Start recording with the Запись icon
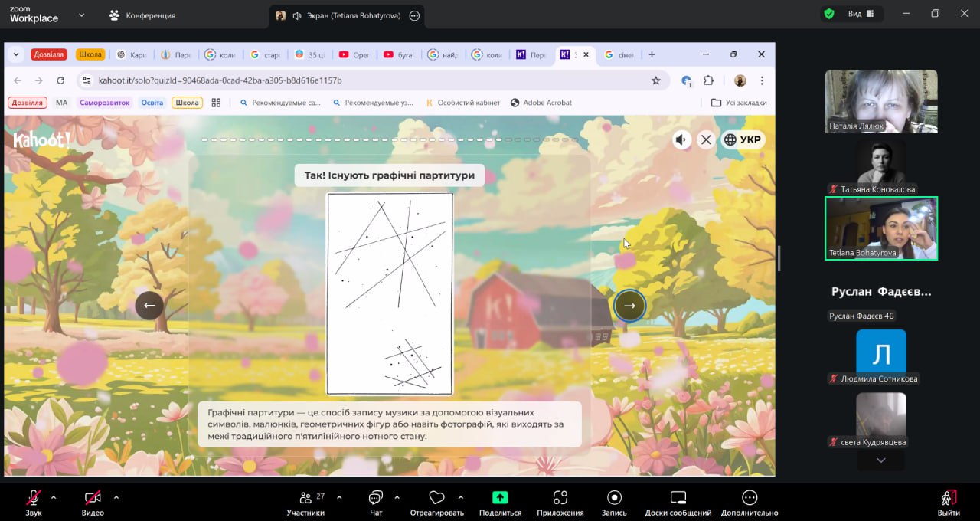This screenshot has height=521, width=980. point(614,497)
